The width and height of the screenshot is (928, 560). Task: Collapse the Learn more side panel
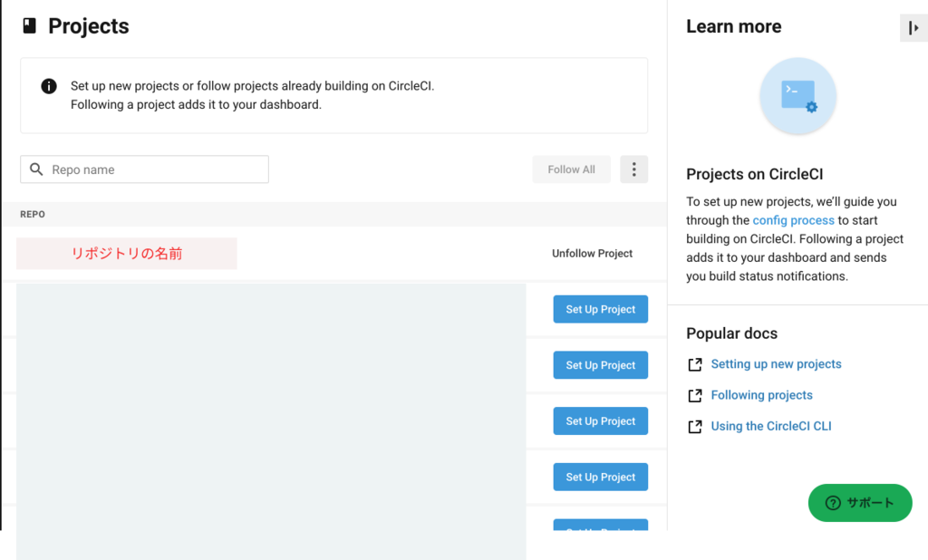tap(913, 28)
